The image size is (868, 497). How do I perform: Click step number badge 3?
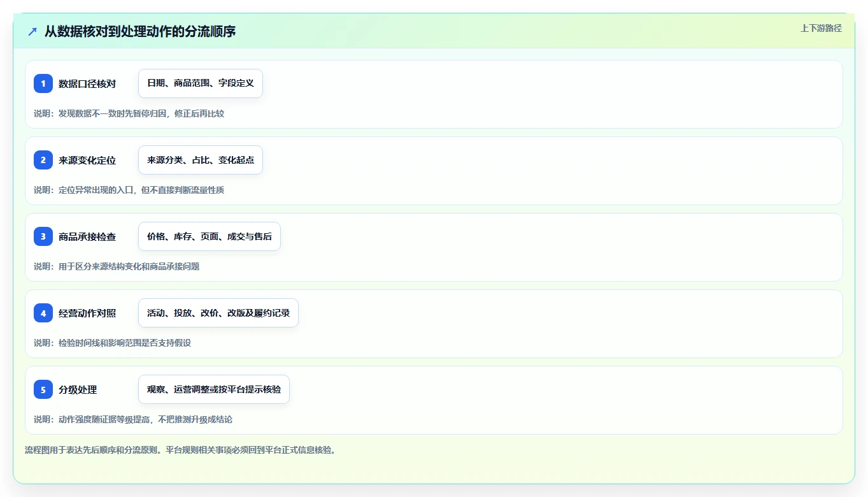coord(43,236)
